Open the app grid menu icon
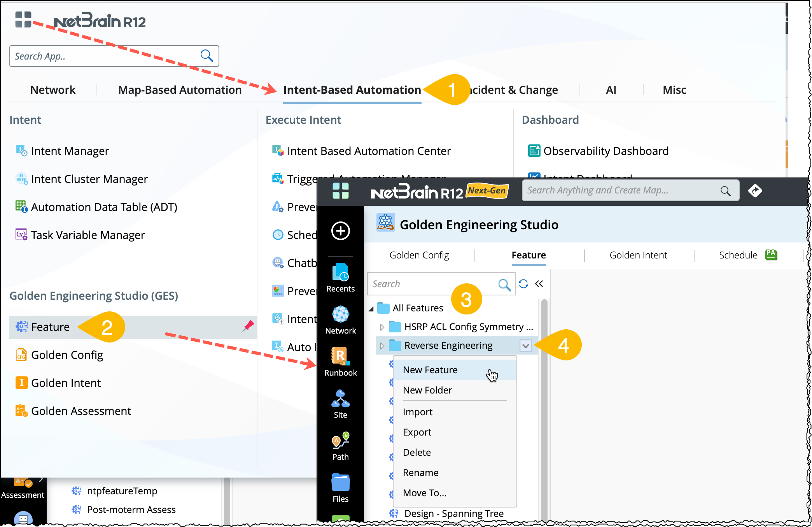The height and width of the screenshot is (527, 812). tap(23, 19)
